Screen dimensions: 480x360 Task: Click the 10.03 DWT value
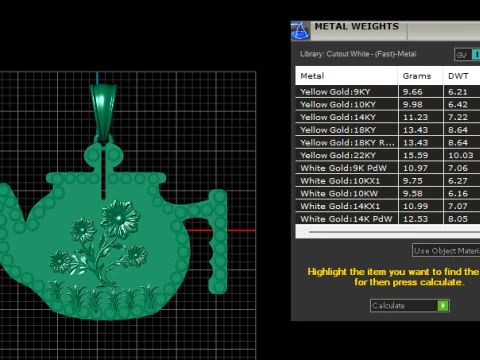(461, 155)
